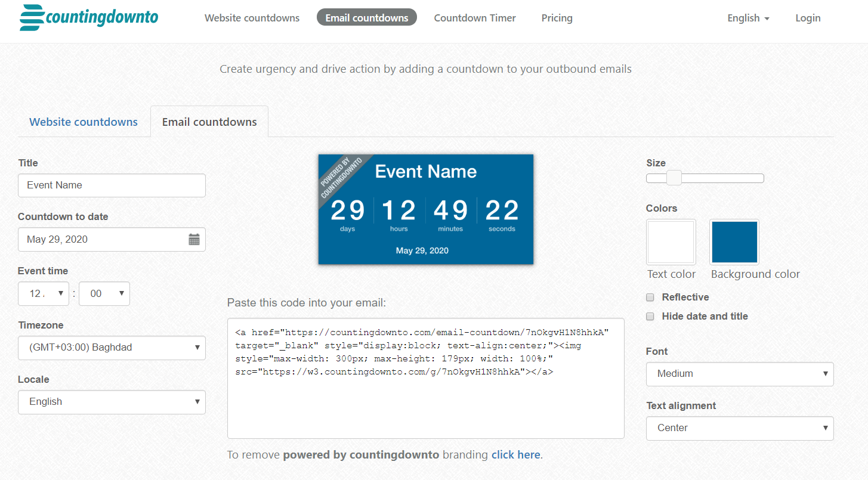Open the calendar date picker icon
868x480 pixels.
pyautogui.click(x=194, y=240)
